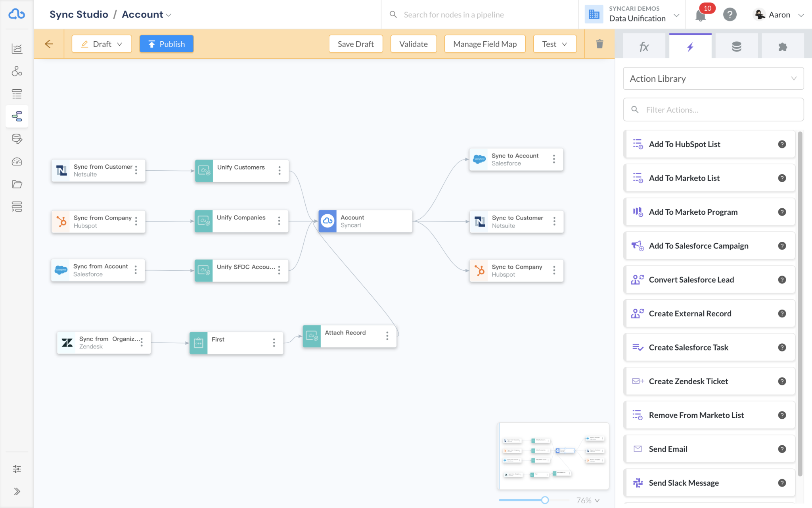Click the Validate button
The height and width of the screenshot is (508, 812).
[414, 44]
